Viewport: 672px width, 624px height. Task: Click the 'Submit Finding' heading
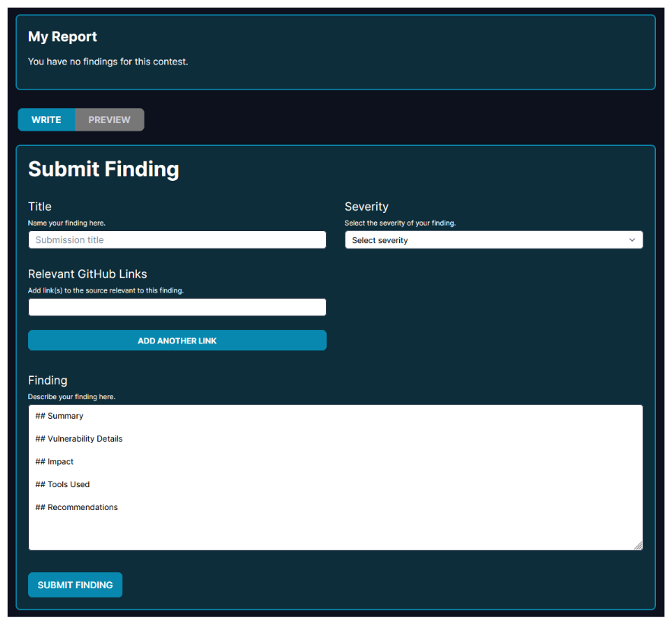(103, 169)
